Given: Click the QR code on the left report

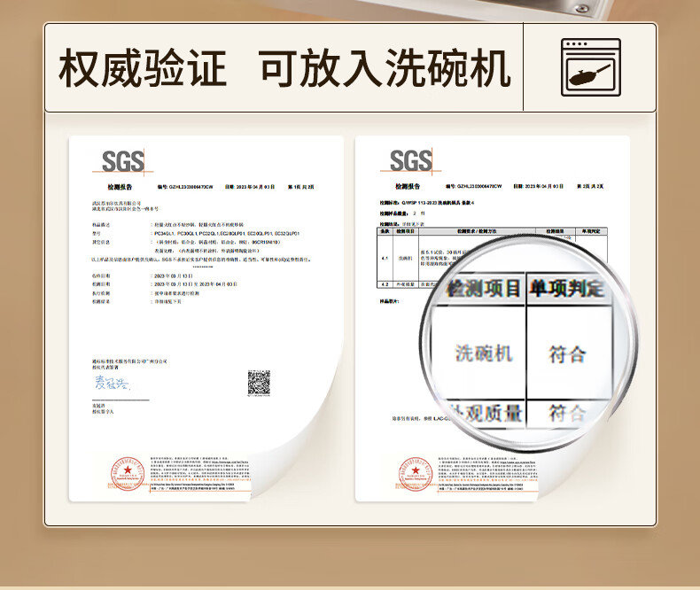Looking at the screenshot, I should coord(259,383).
